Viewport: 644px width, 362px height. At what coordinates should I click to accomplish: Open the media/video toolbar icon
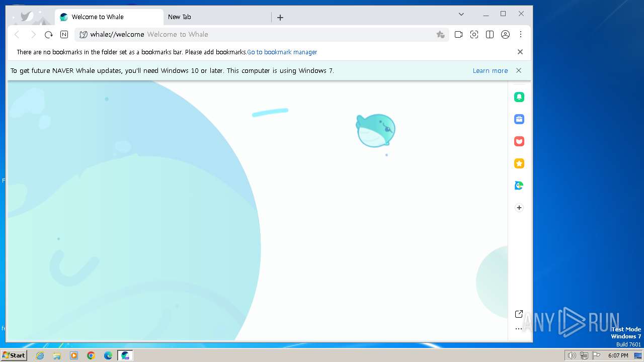pyautogui.click(x=458, y=35)
